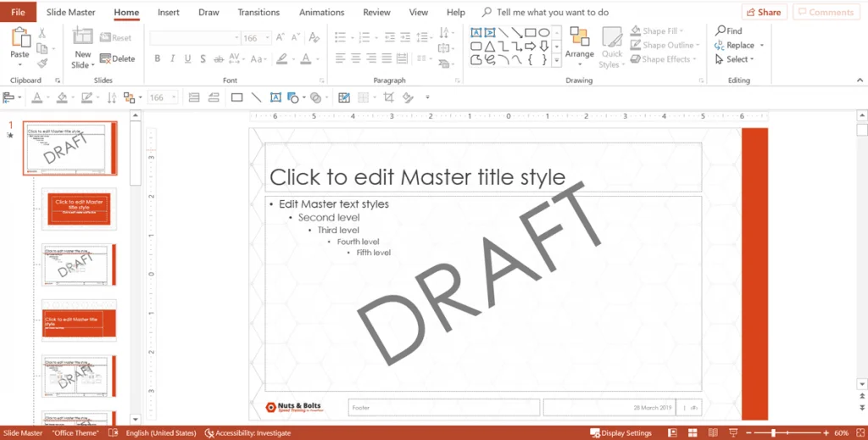Increase font size with larger A icon
Viewport: 868px width, 440px height.
coord(280,37)
